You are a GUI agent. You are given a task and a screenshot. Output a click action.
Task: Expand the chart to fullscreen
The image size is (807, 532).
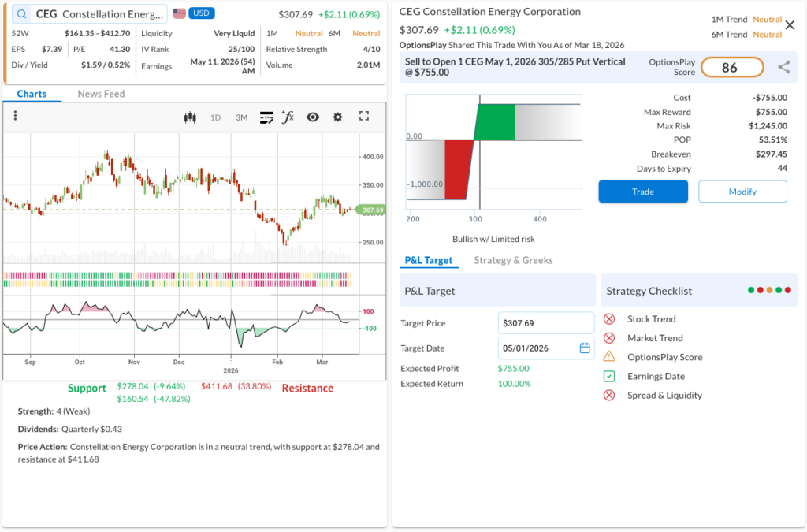click(364, 117)
